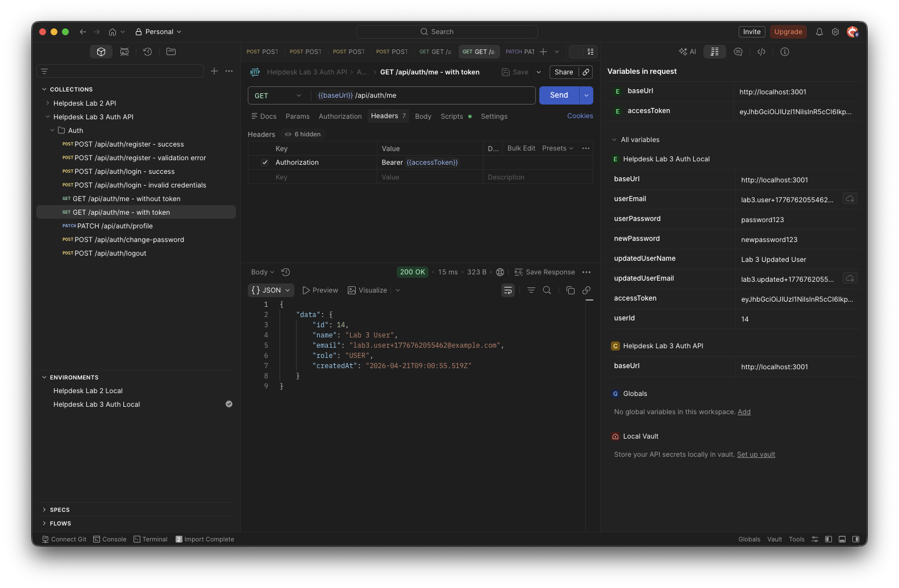Expand the FLOWS sidebar section
Viewport: 899px width, 588px height.
point(44,523)
